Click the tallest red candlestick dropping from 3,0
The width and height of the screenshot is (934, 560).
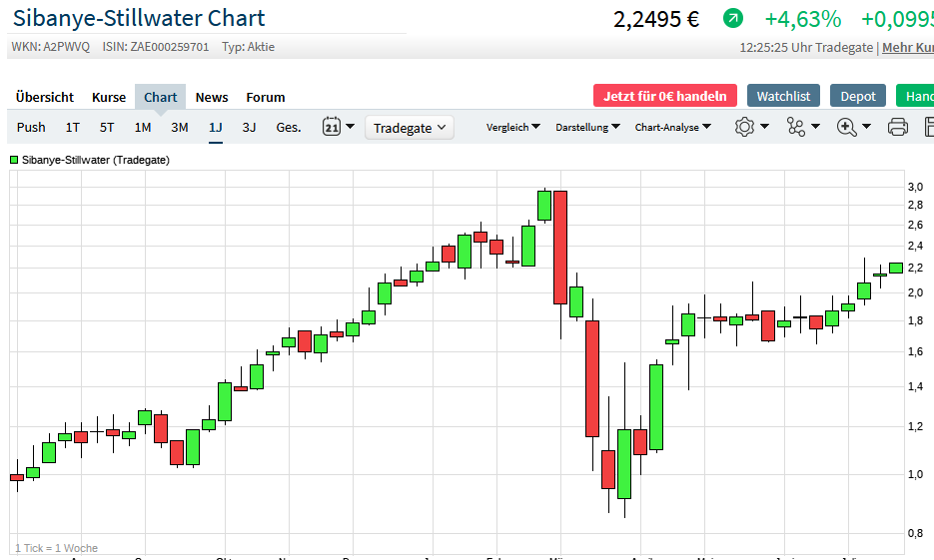tap(560, 247)
